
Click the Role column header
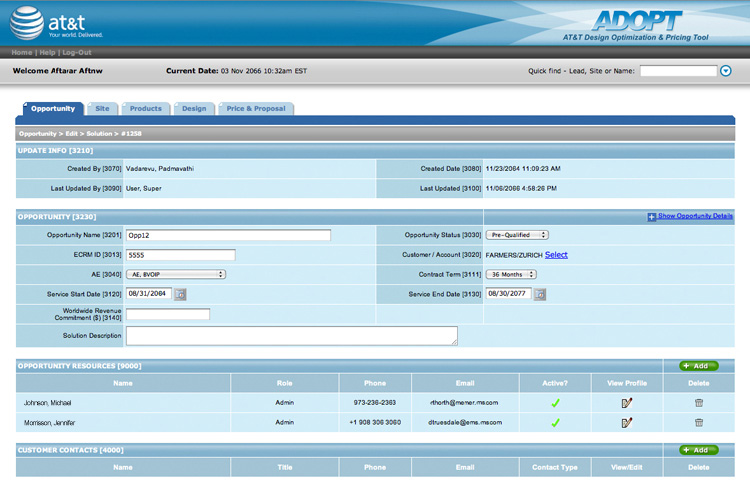(x=285, y=383)
